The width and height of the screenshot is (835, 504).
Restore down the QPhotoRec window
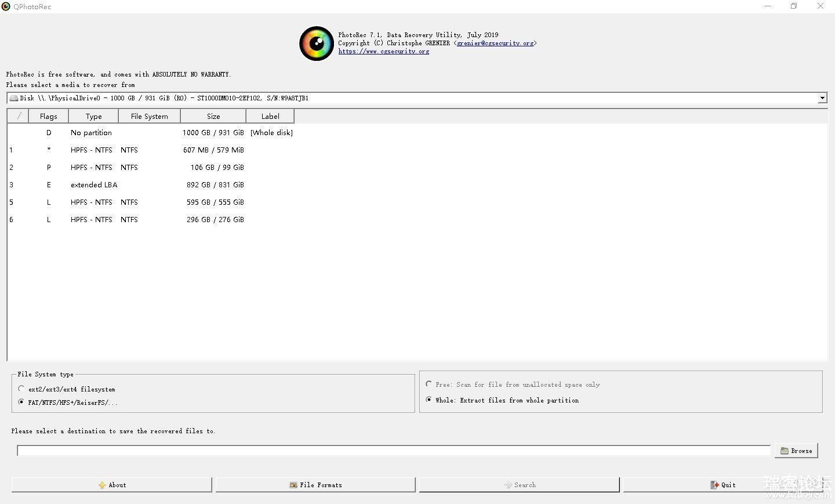click(794, 6)
